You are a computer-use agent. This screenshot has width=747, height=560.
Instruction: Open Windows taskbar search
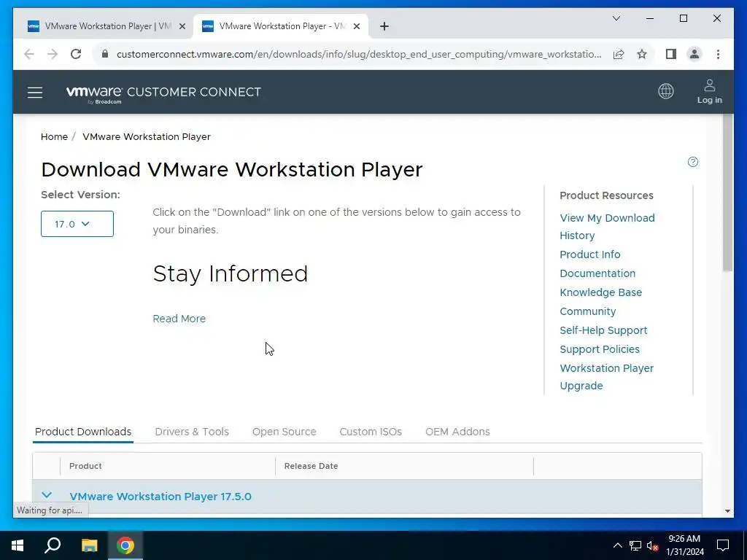pos(53,545)
